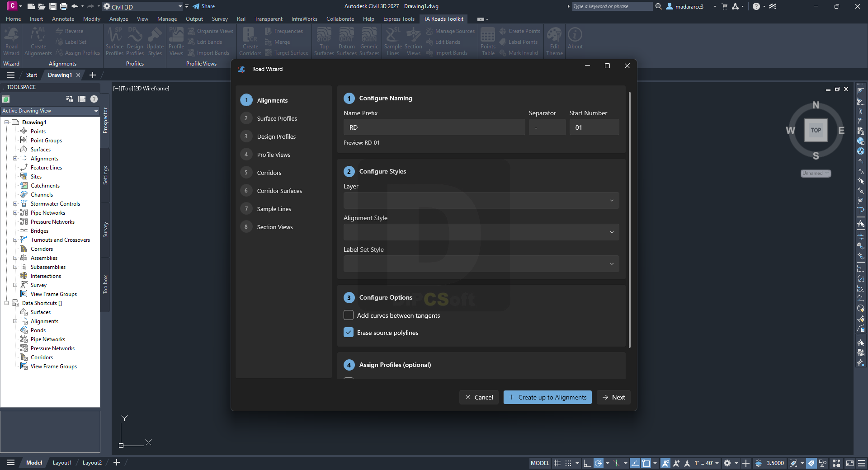Open the Road Wizard ribbon tool
This screenshot has height=470, width=868.
point(11,41)
